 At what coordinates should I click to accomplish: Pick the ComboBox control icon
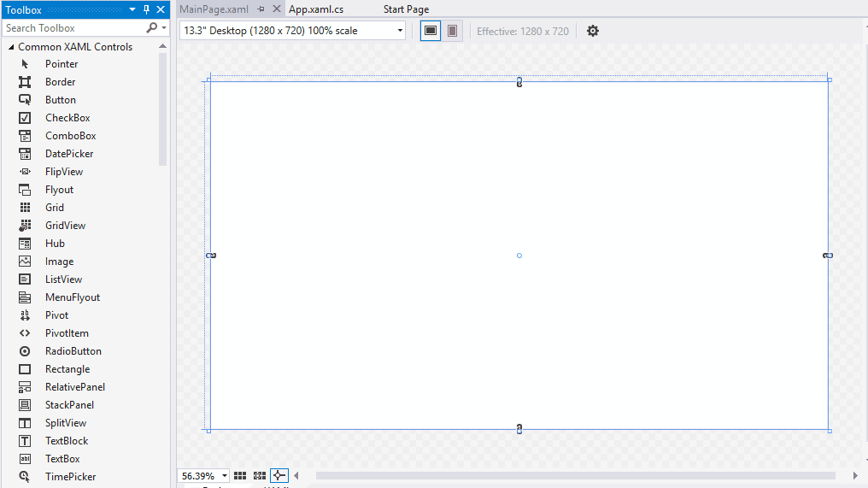(25, 136)
